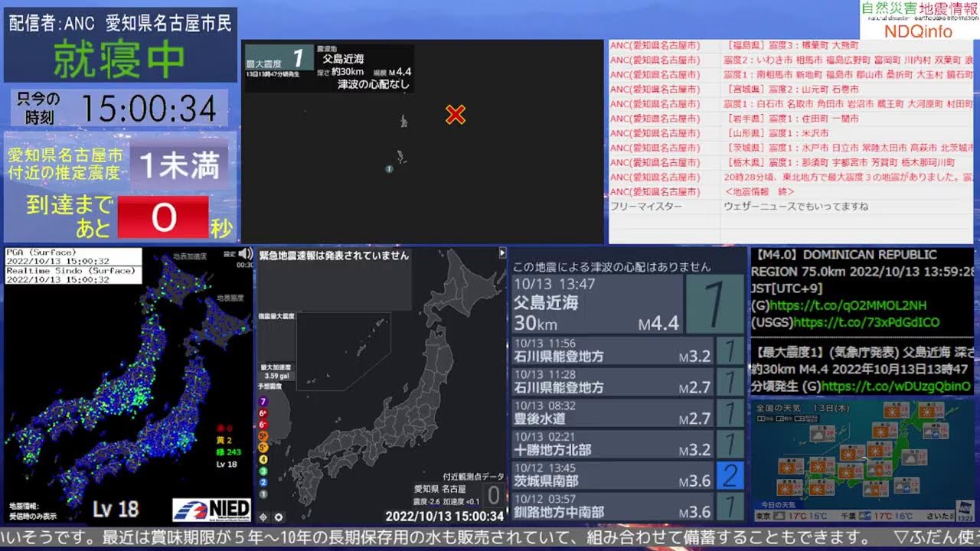Click the grey intensity 1 legend circle
The width and height of the screenshot is (980, 551).
pos(264,494)
